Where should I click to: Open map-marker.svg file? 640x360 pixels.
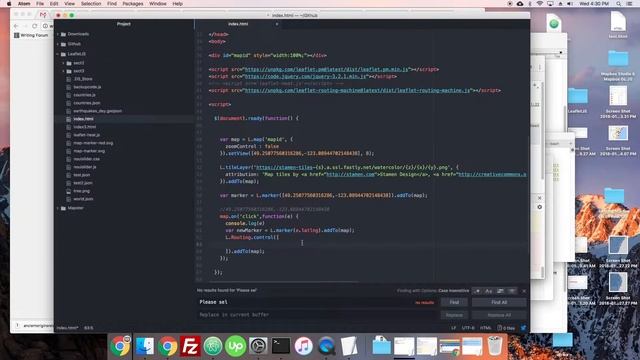coord(89,151)
